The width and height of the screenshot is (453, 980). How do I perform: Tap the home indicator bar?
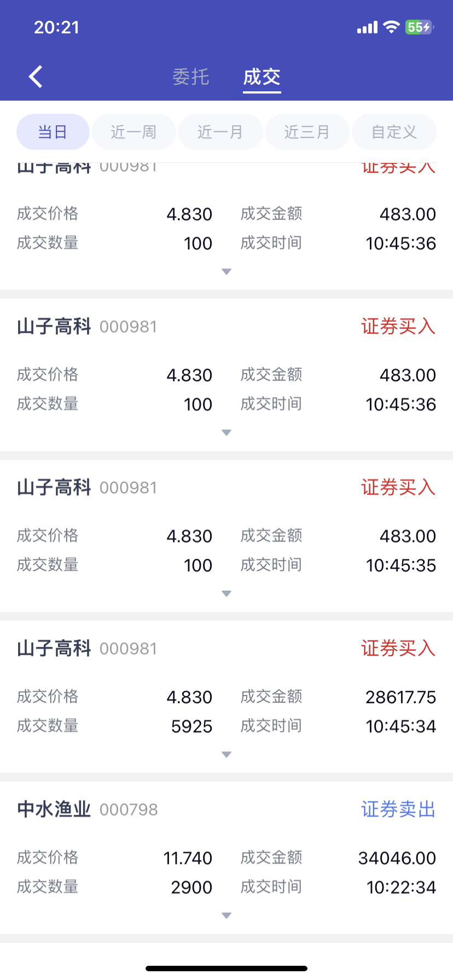(x=226, y=969)
